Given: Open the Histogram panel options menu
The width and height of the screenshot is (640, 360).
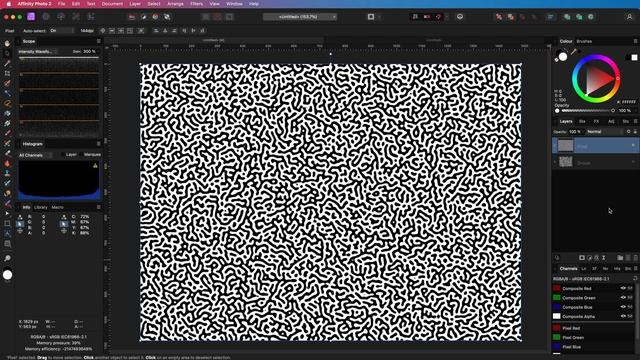Looking at the screenshot, I should pyautogui.click(x=98, y=144).
